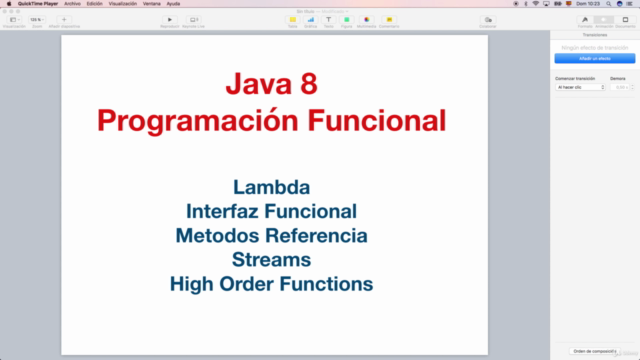Open the Colaborar collaboration button
This screenshot has width=640, height=360.
click(x=488, y=20)
